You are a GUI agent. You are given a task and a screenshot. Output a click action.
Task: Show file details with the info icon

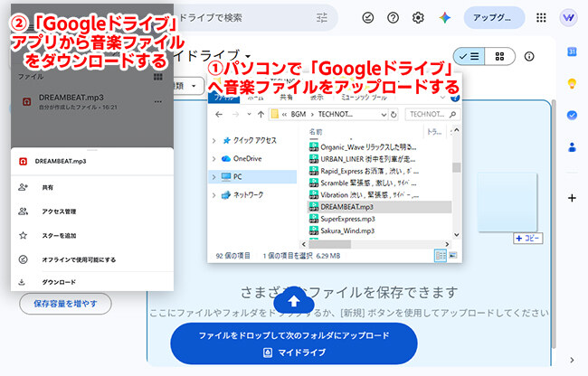point(529,57)
